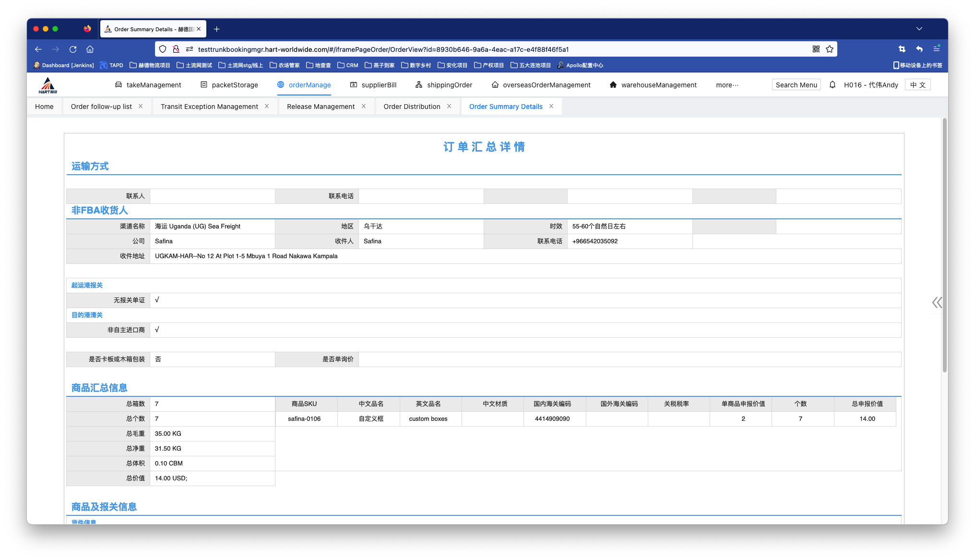Open the more… navigation dropdown

tap(727, 85)
